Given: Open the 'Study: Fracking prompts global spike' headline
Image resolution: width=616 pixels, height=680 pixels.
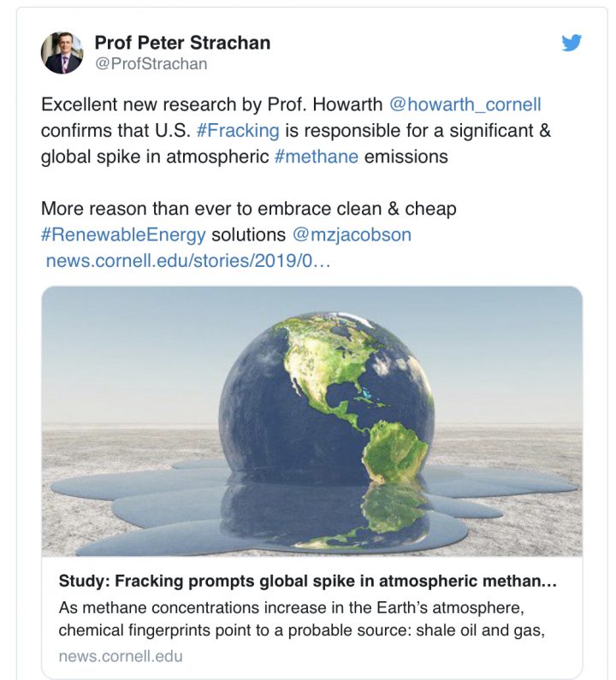Looking at the screenshot, I should 308,582.
